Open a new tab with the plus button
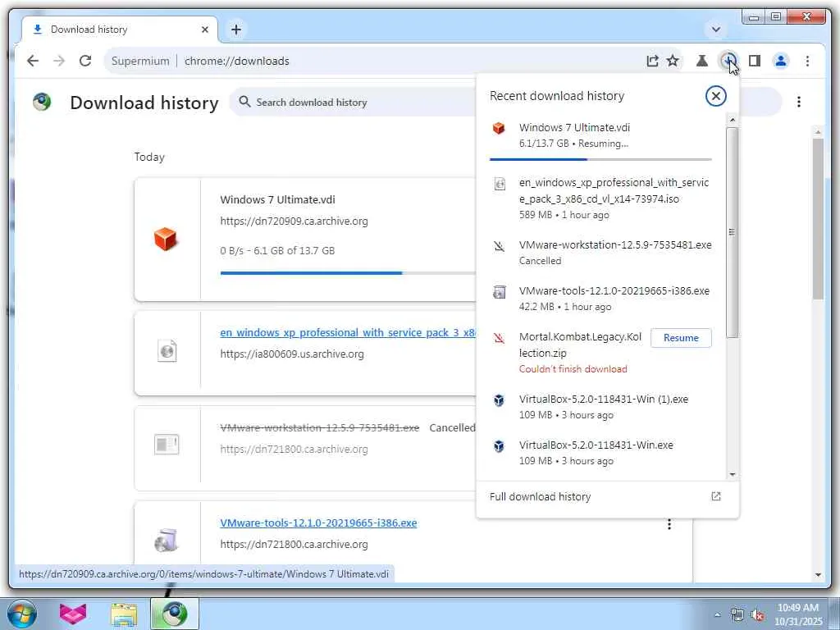Image resolution: width=840 pixels, height=630 pixels. click(236, 30)
